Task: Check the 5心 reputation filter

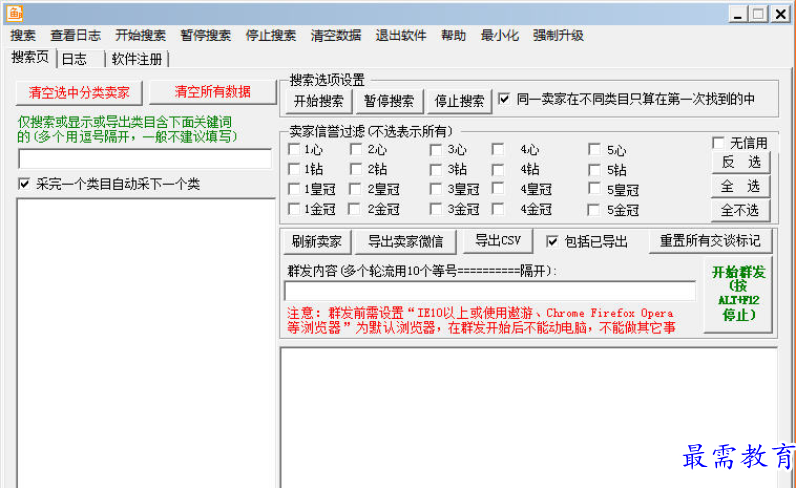Action: click(594, 150)
